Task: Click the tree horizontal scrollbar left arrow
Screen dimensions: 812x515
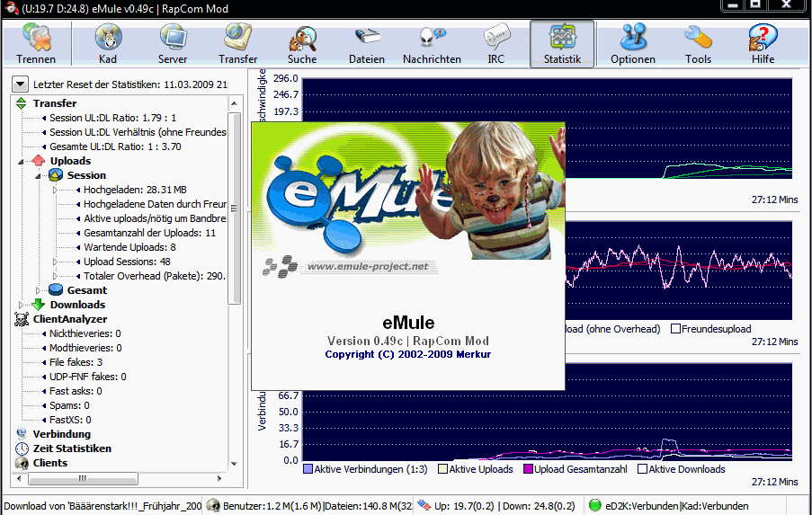Action: tap(19, 479)
